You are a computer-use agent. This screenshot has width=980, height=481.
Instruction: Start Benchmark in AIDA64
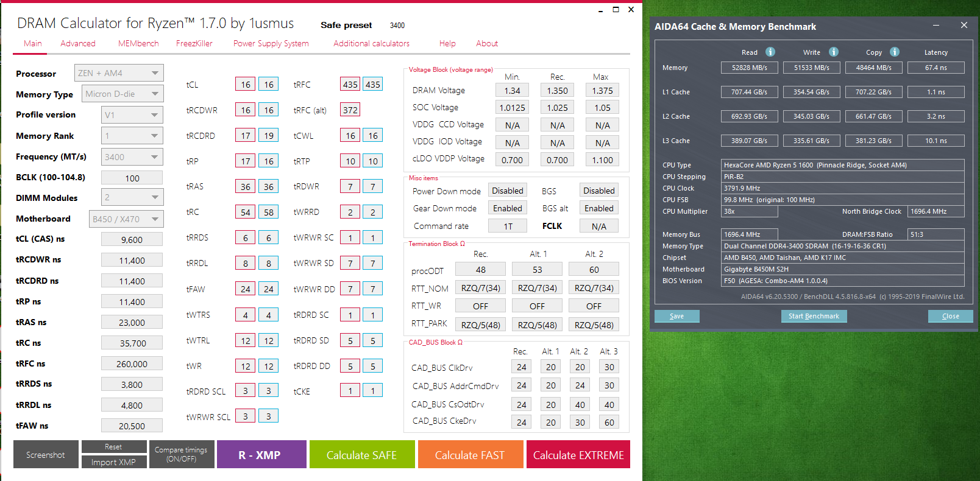point(814,316)
